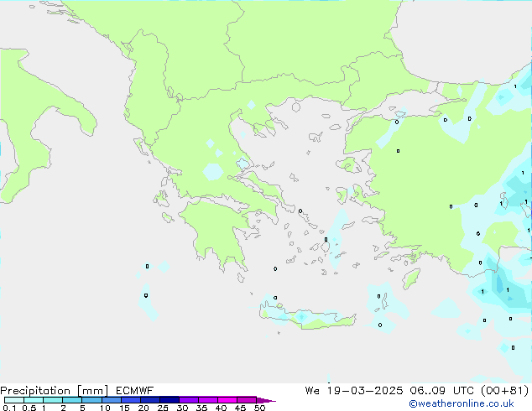Click the 0.1–0.5 mm legend swatch
Image resolution: width=532 pixels, height=411 pixels.
click(x=14, y=400)
